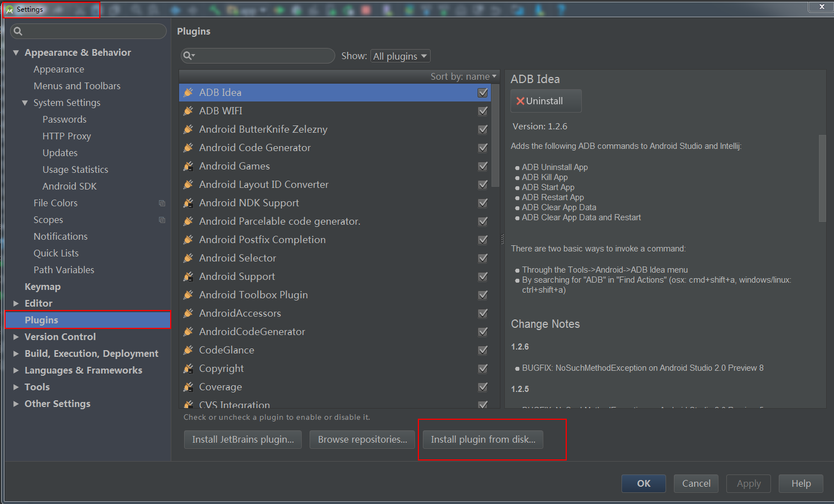Toggle the Android ButterKnife Zelezny checkbox
Image resolution: width=834 pixels, height=504 pixels.
tap(483, 129)
